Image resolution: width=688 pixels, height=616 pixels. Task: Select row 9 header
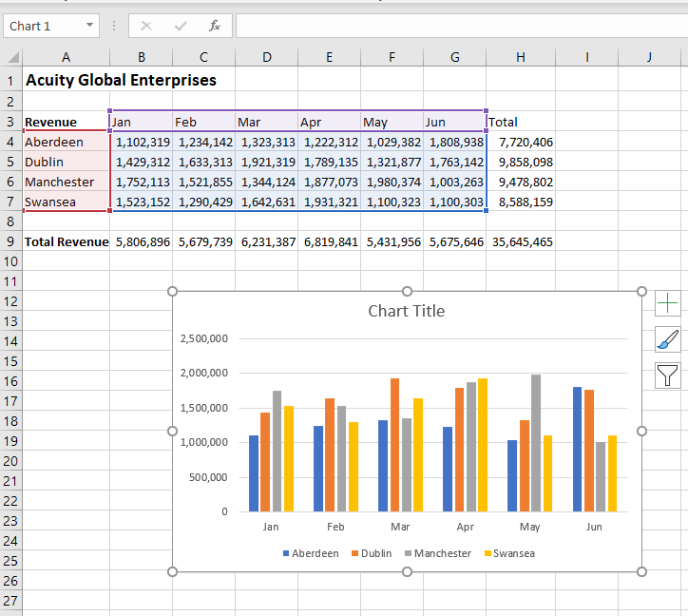point(10,241)
